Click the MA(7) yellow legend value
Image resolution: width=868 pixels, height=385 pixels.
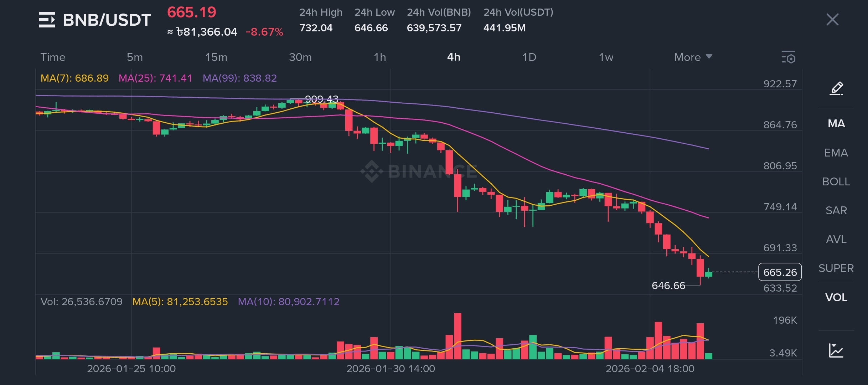[x=74, y=78]
